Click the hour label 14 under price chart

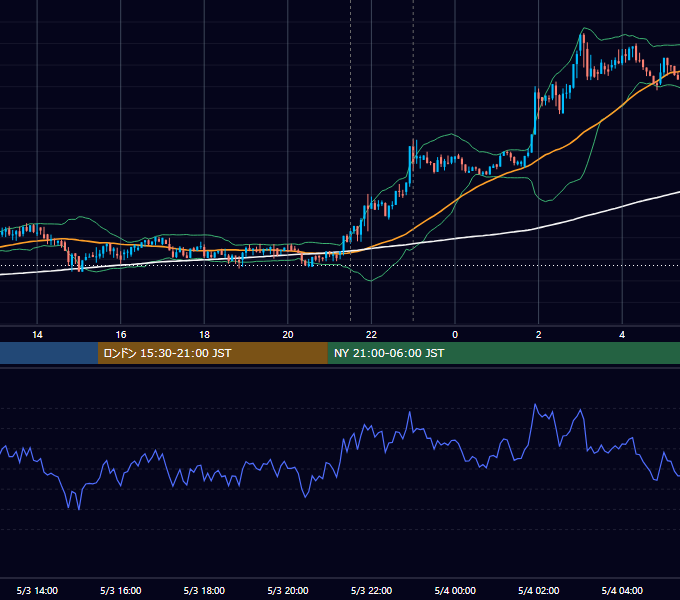37,335
